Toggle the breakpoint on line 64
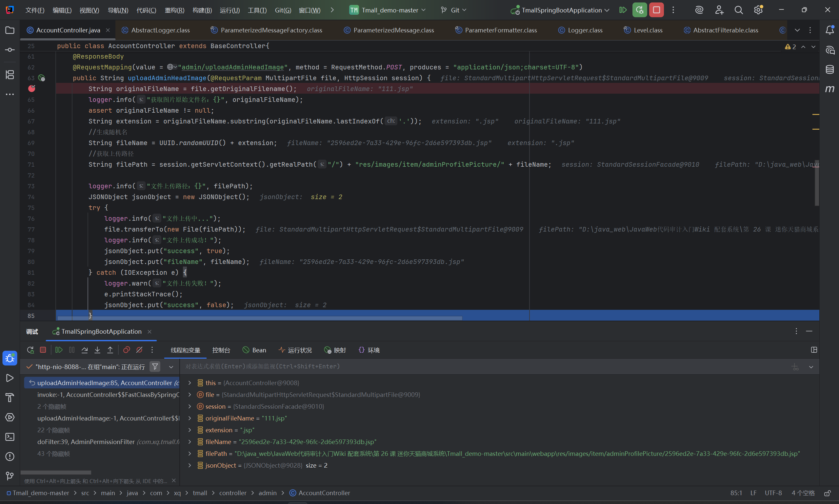Viewport: 839px width, 504px height. 31,89
